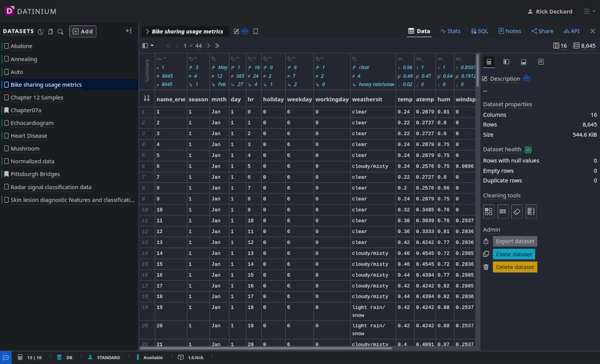Select the eraser cleaning tool
600x364 pixels.
517,211
